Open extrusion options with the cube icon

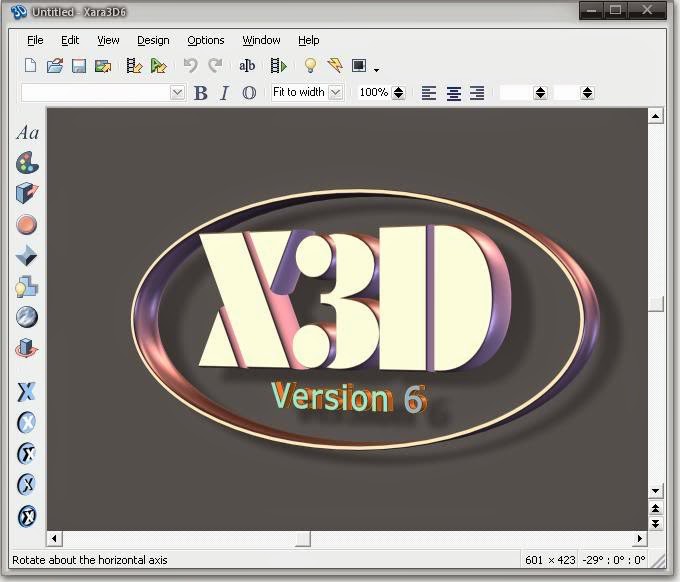point(27,193)
